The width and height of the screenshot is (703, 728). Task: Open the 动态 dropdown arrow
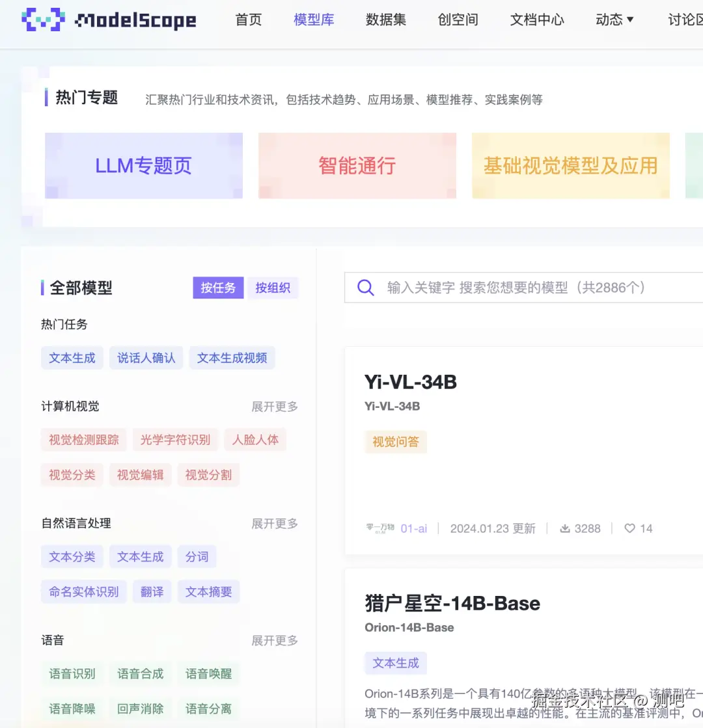(x=630, y=20)
